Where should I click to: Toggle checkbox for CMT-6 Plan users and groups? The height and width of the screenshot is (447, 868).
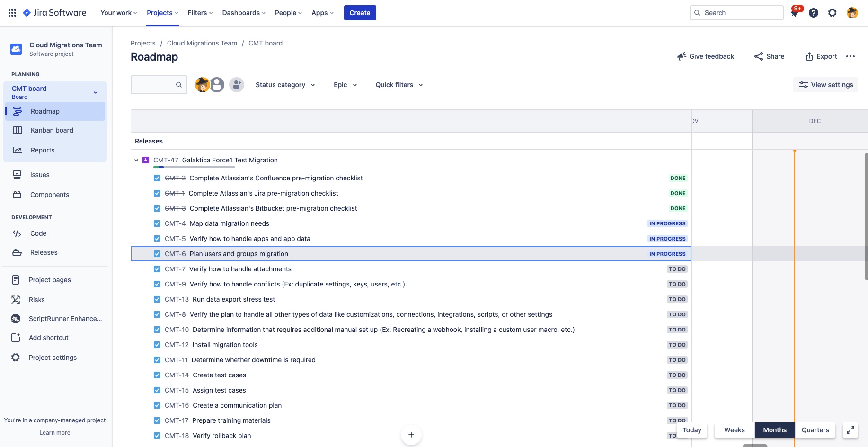(x=157, y=254)
